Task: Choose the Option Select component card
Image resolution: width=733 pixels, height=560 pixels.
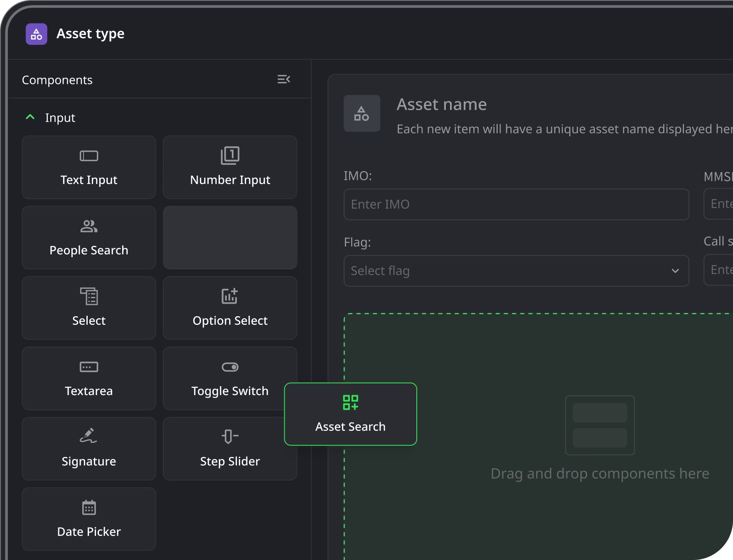Action: 230,308
